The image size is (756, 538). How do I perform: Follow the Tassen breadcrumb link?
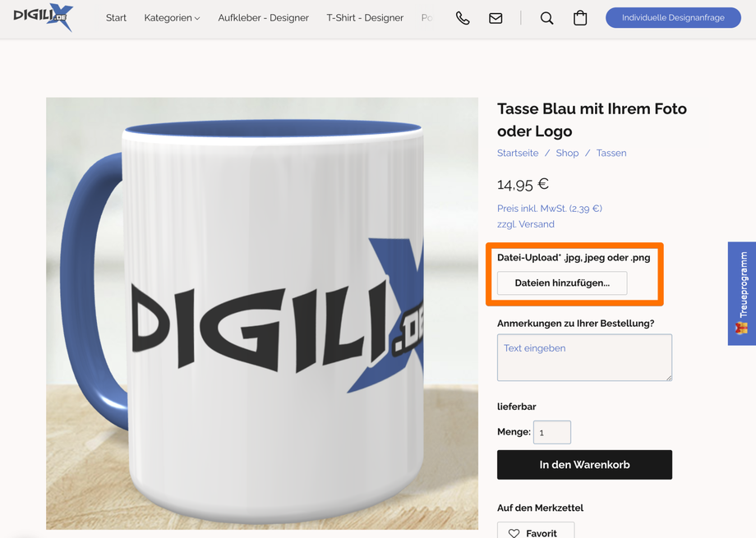point(611,153)
